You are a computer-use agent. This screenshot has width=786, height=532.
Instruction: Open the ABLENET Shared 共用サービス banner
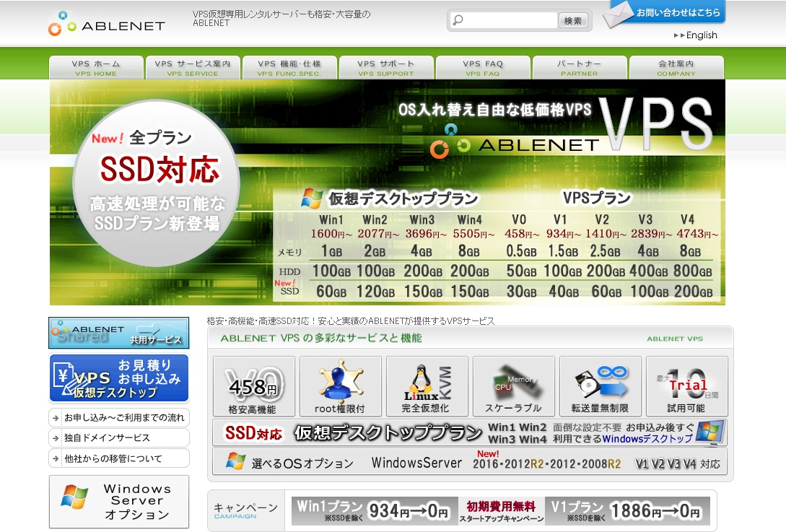tap(119, 333)
